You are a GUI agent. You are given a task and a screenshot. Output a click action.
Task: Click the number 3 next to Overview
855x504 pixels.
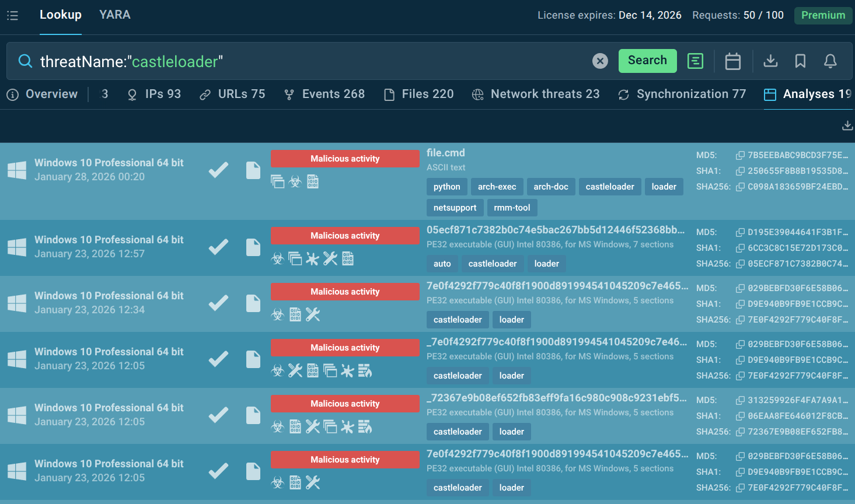105,94
